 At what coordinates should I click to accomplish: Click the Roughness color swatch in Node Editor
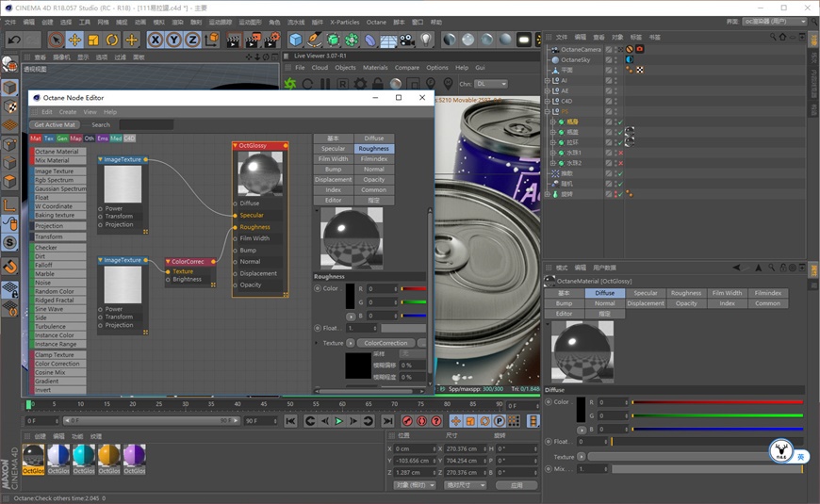(351, 296)
